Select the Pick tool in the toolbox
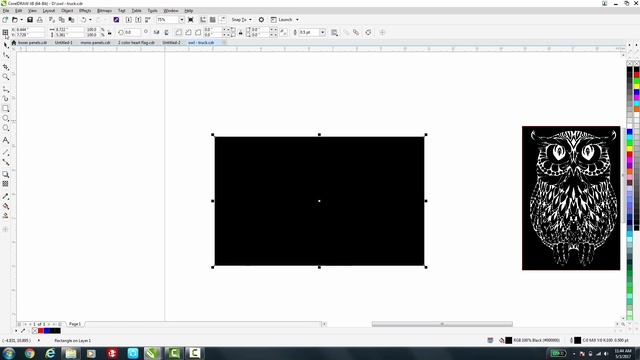640x360 pixels. coord(6,44)
